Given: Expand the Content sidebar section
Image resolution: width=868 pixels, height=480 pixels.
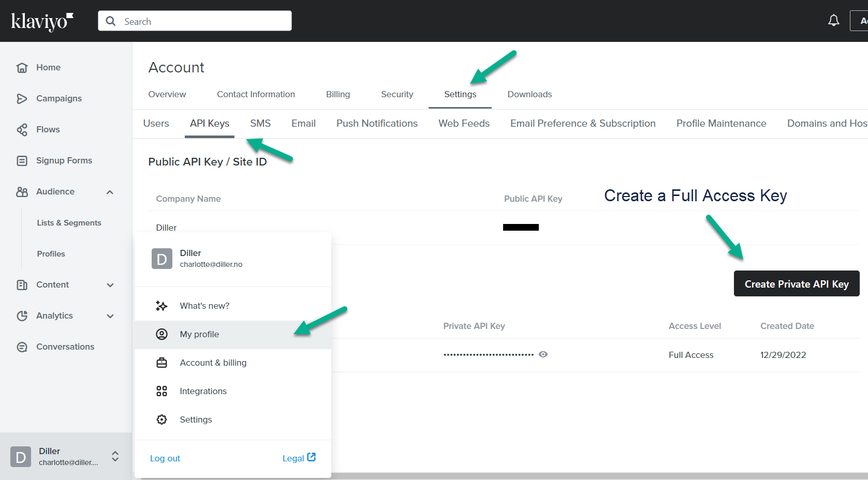Looking at the screenshot, I should click(110, 284).
